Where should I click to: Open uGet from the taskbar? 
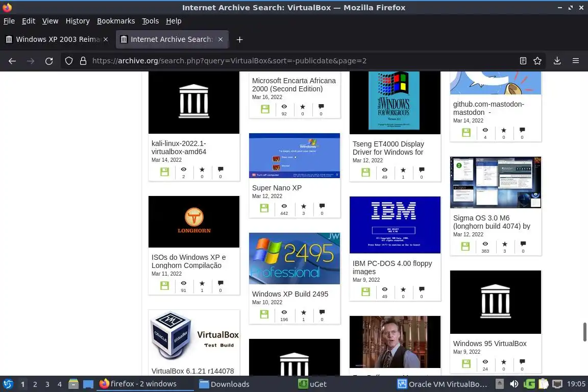[312, 384]
